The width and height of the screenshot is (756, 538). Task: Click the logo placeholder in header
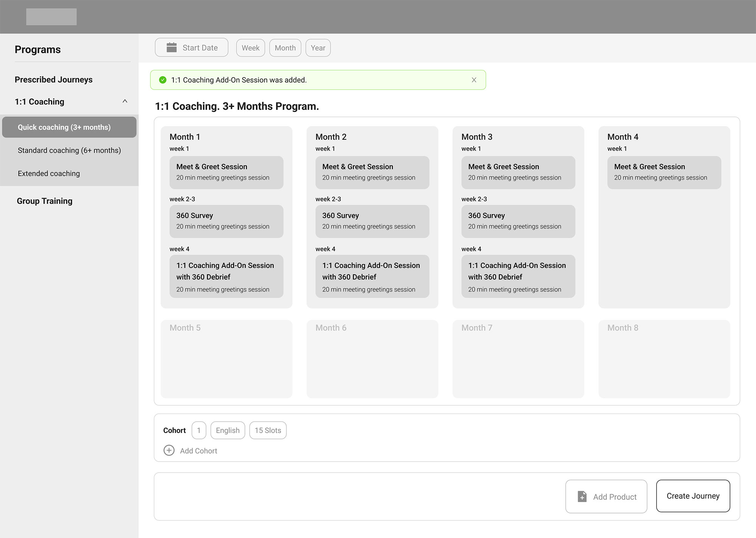click(x=51, y=17)
